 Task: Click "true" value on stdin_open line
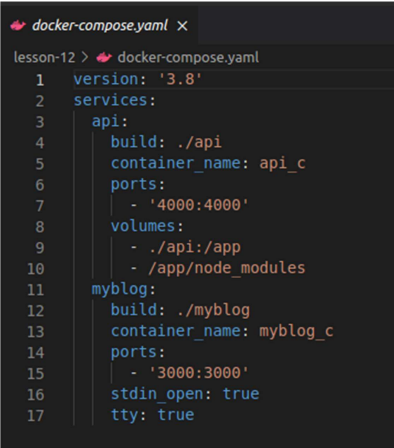(241, 394)
